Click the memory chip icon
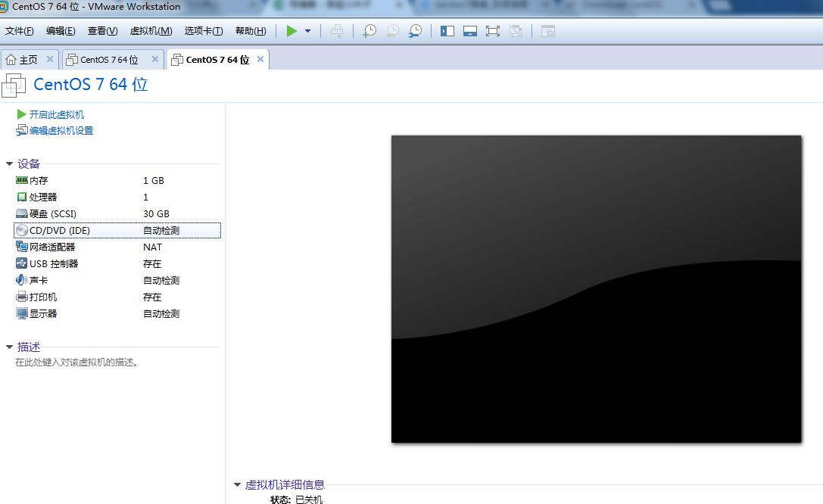 tap(21, 180)
